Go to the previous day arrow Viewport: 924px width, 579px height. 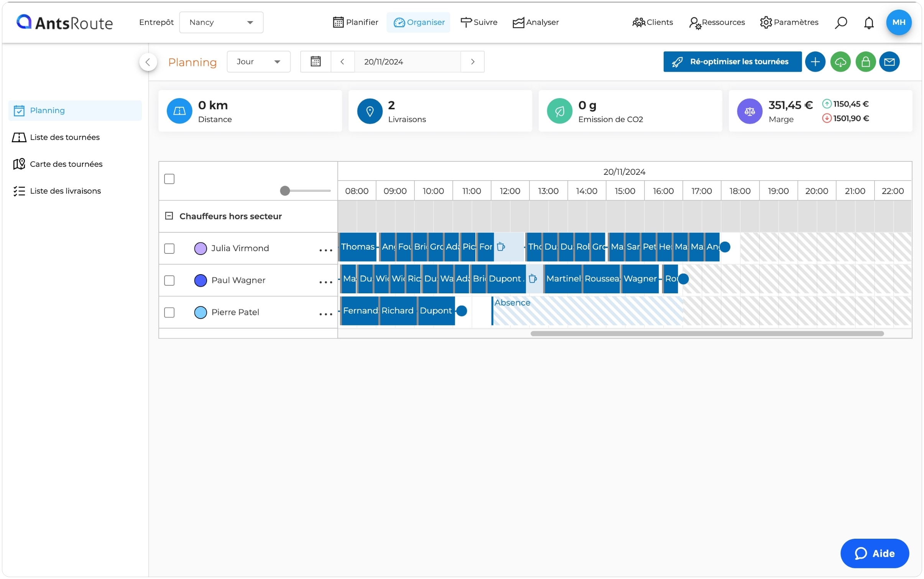342,61
